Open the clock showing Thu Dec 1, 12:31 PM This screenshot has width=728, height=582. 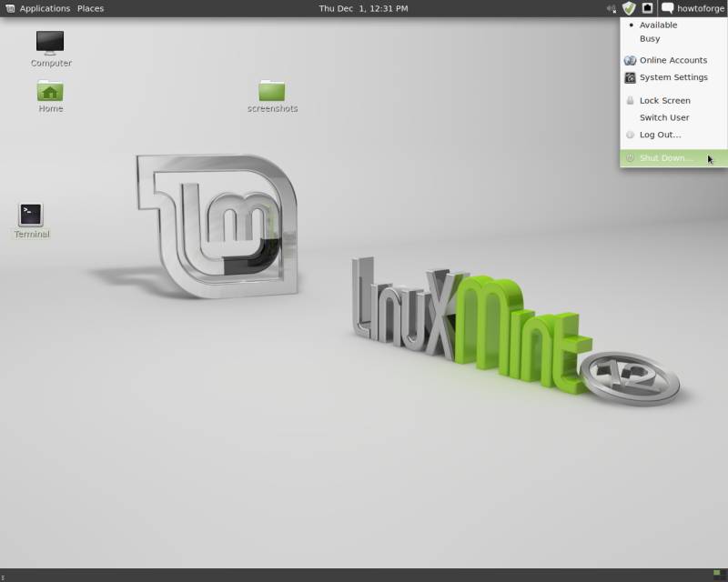pyautogui.click(x=363, y=8)
